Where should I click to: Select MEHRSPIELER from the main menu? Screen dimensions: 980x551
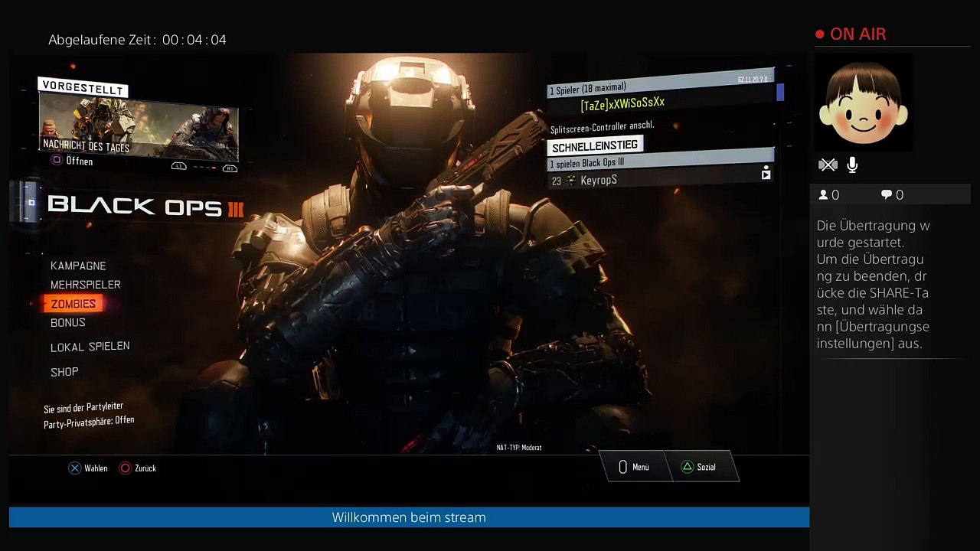(x=86, y=285)
